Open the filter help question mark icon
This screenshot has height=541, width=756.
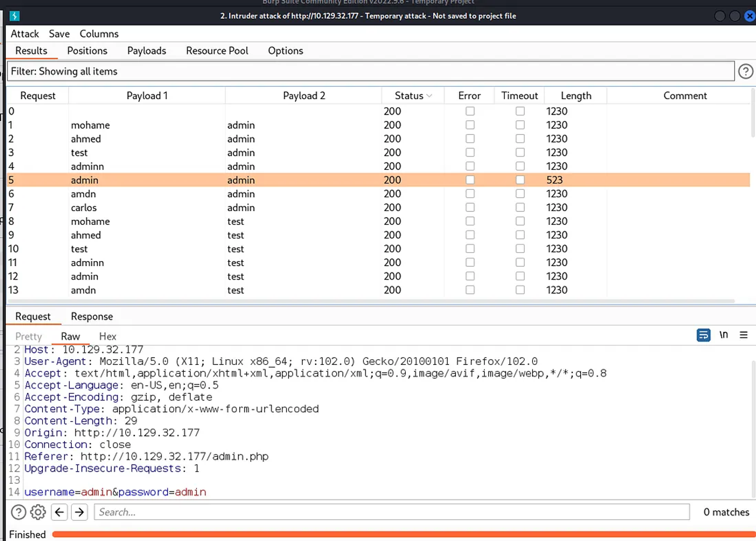[746, 71]
